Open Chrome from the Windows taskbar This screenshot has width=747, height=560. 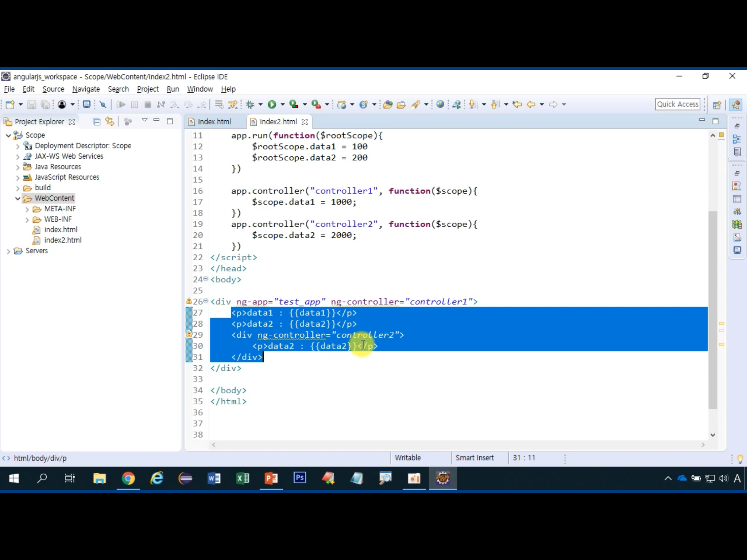128,478
